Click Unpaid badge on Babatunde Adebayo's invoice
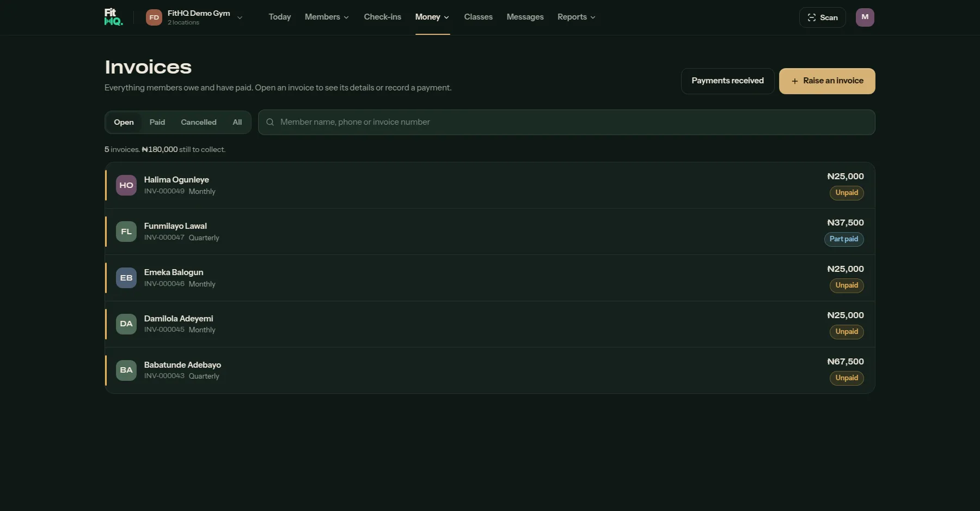The height and width of the screenshot is (511, 980). (846, 378)
